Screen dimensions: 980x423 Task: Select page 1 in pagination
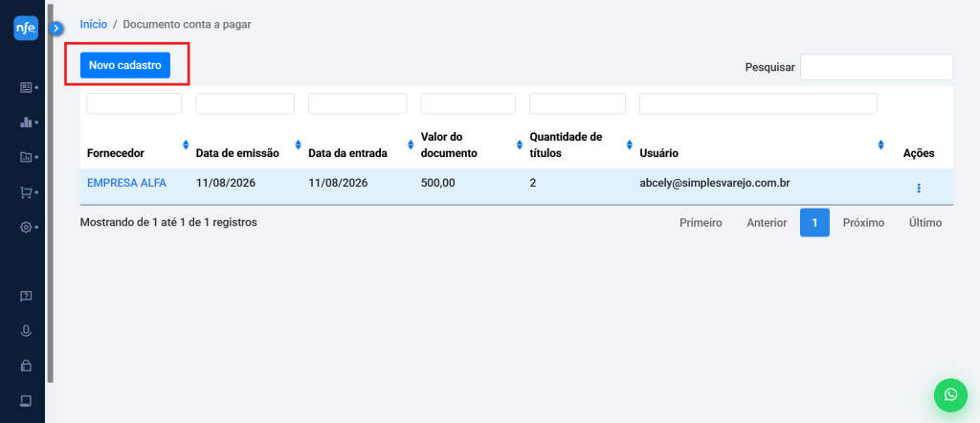814,222
